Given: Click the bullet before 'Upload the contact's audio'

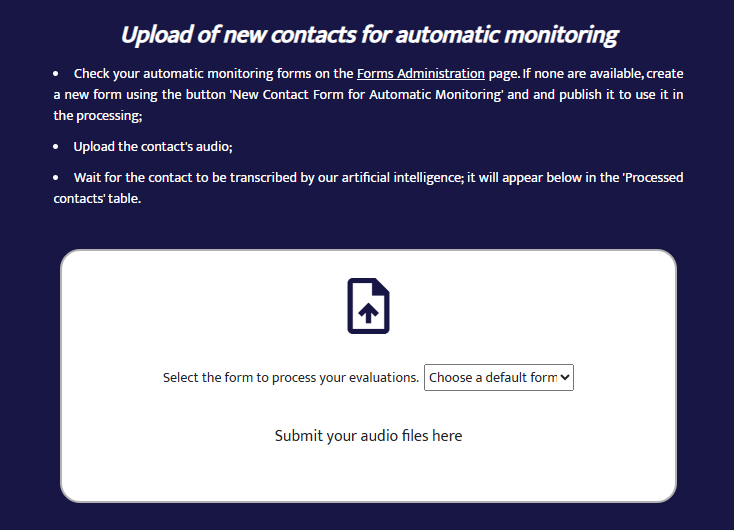Looking at the screenshot, I should coord(56,147).
